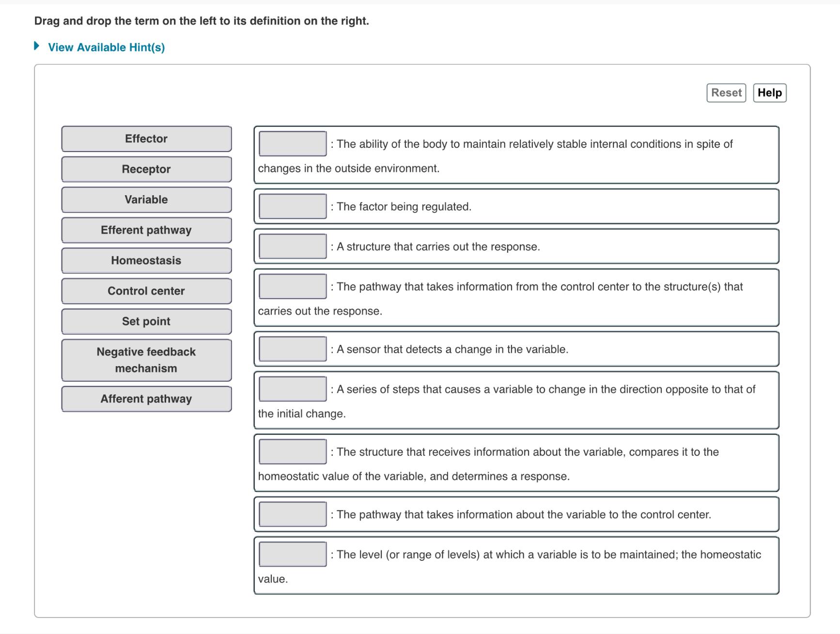The image size is (840, 634).
Task: Click text 'changes in the outside environment.'
Action: 349,169
